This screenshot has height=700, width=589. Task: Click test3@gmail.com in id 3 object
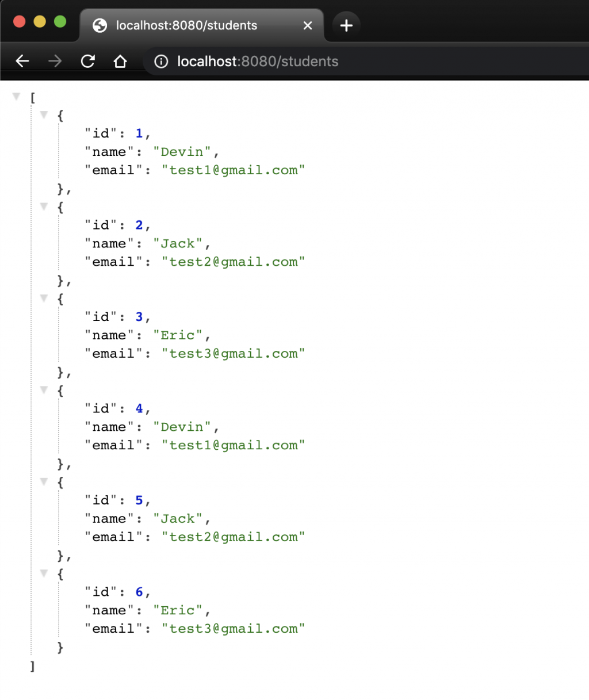coord(233,354)
